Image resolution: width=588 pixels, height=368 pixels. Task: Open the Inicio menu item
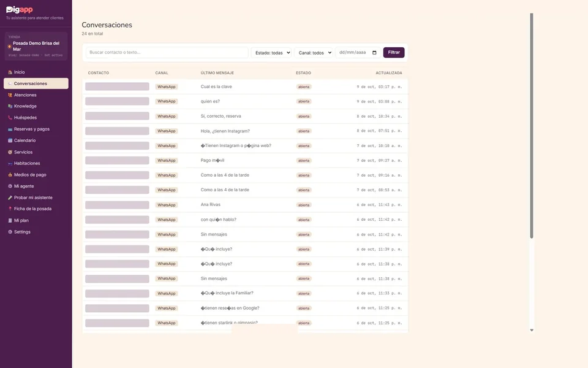(x=36, y=72)
